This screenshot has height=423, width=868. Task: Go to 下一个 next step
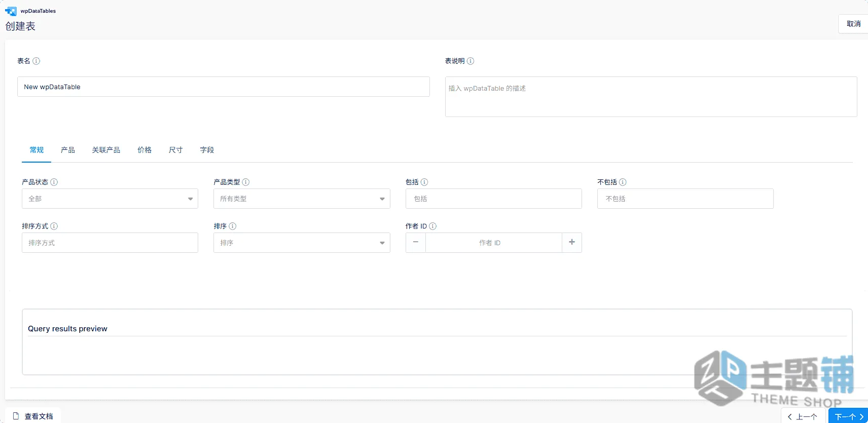click(x=849, y=416)
